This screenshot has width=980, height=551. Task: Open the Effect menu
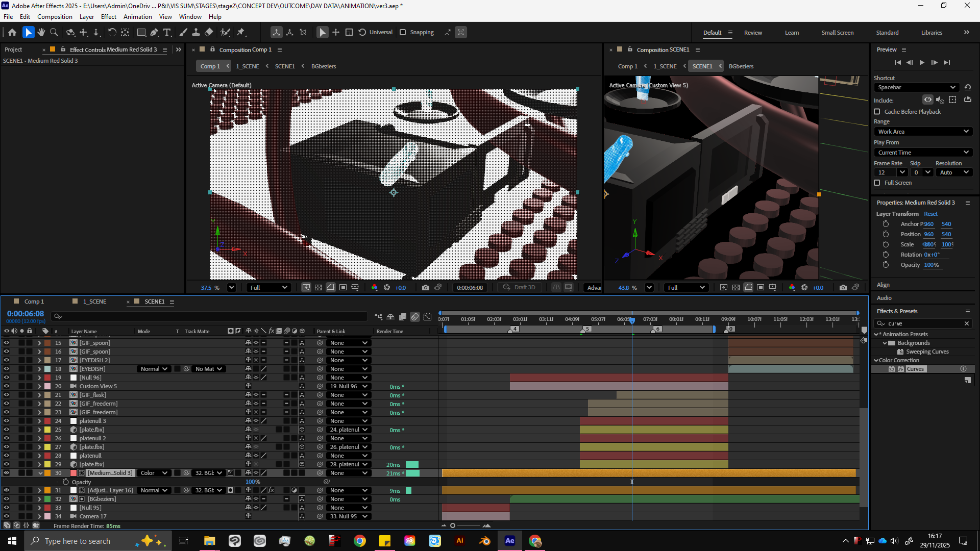point(109,17)
